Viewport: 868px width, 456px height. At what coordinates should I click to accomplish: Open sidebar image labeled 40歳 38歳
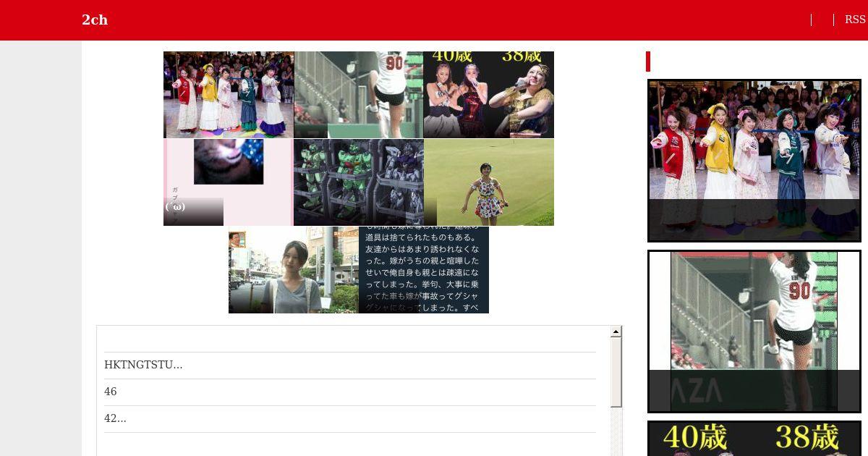tap(754, 439)
